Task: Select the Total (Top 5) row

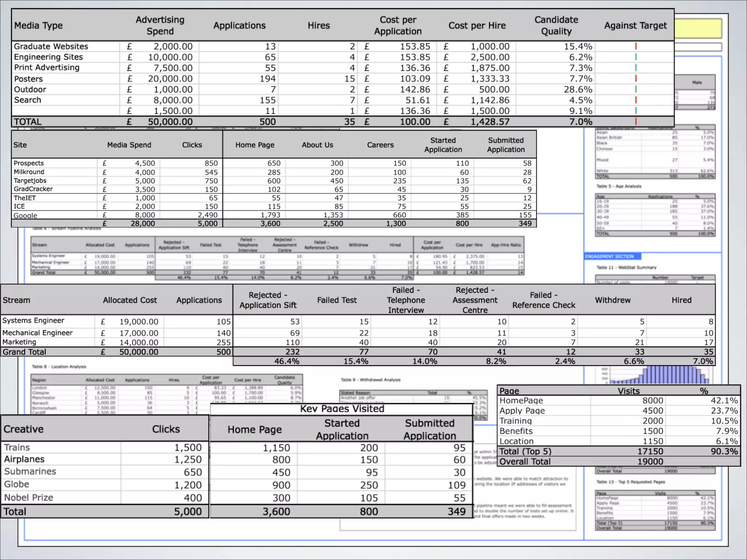Action: click(525, 451)
